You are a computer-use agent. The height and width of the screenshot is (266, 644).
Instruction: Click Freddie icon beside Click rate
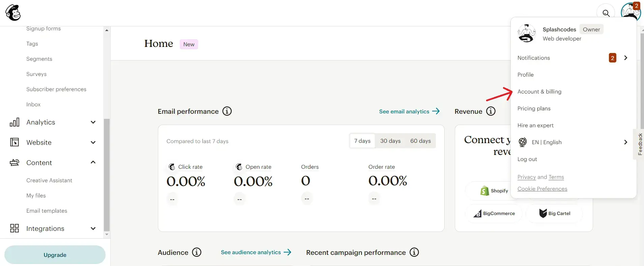point(172,167)
